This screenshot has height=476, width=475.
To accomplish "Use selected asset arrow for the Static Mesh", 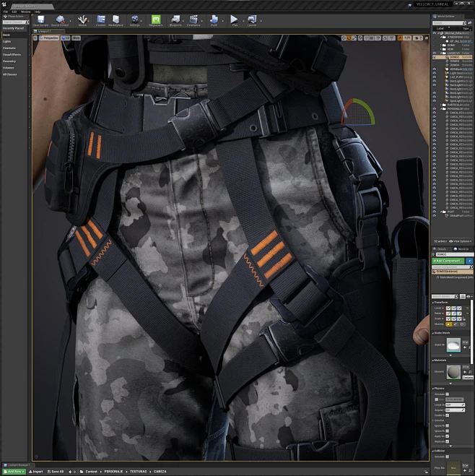I will point(465,347).
